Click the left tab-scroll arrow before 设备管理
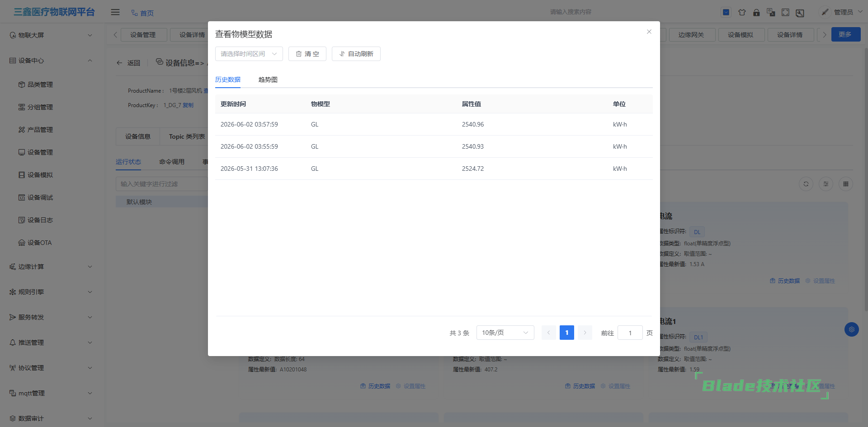 (115, 35)
